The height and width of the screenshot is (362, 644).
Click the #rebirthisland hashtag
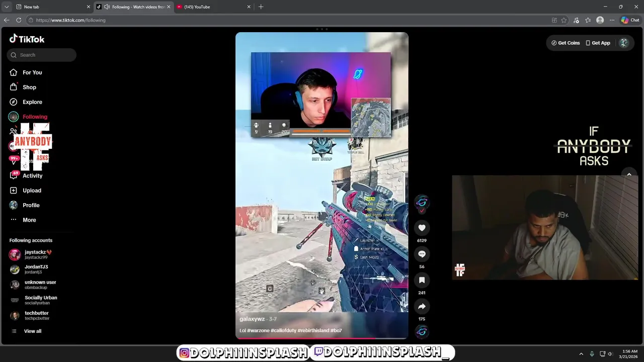tap(313, 330)
